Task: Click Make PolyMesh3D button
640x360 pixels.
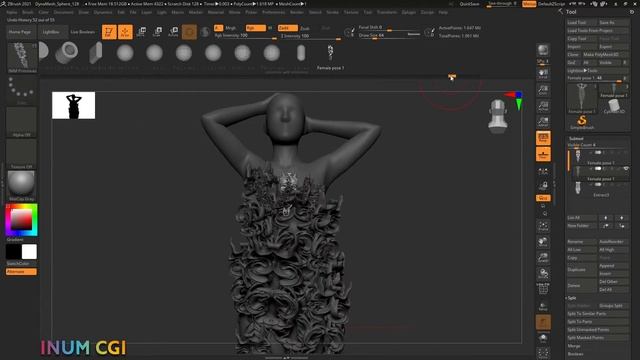Action: 606,54
